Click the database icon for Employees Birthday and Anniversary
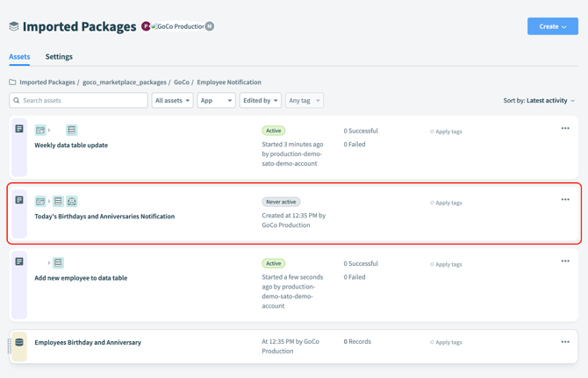Viewport: 588px width, 378px height. 19,343
